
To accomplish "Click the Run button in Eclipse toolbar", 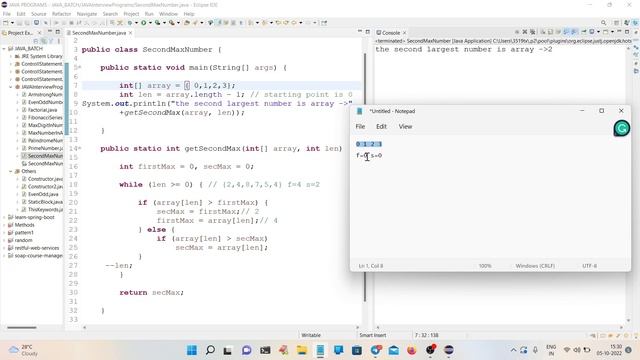I will click(x=144, y=23).
